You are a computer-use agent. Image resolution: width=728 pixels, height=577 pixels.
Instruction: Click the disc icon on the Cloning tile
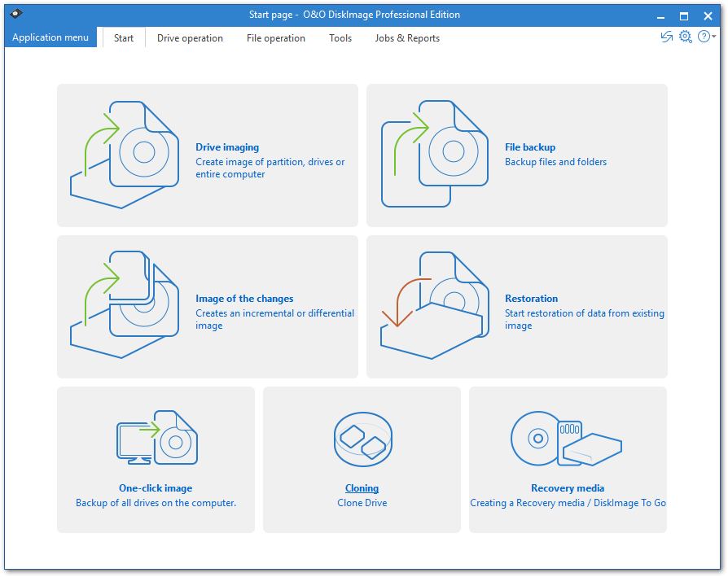click(x=362, y=439)
